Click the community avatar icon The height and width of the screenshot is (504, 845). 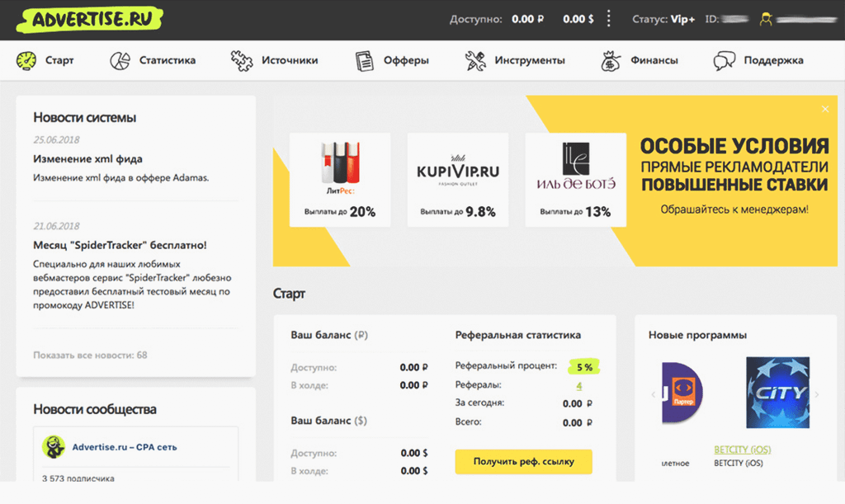pos(54,447)
